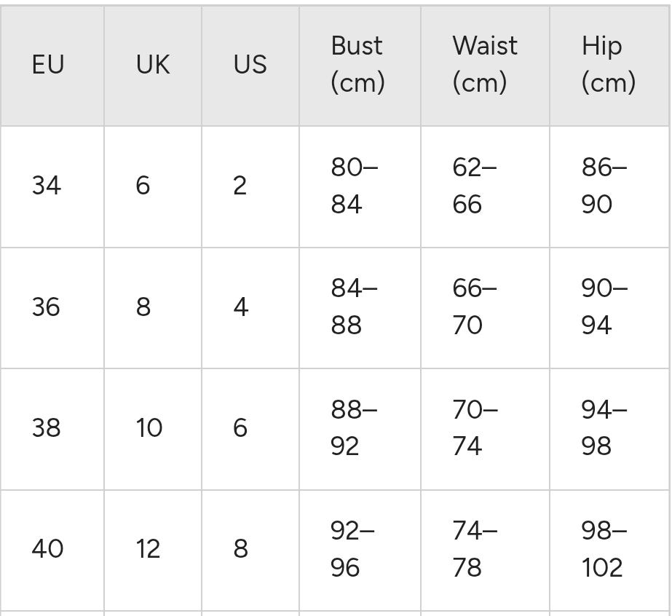Click EU size 36 cell
The width and height of the screenshot is (672, 616).
click(x=46, y=307)
